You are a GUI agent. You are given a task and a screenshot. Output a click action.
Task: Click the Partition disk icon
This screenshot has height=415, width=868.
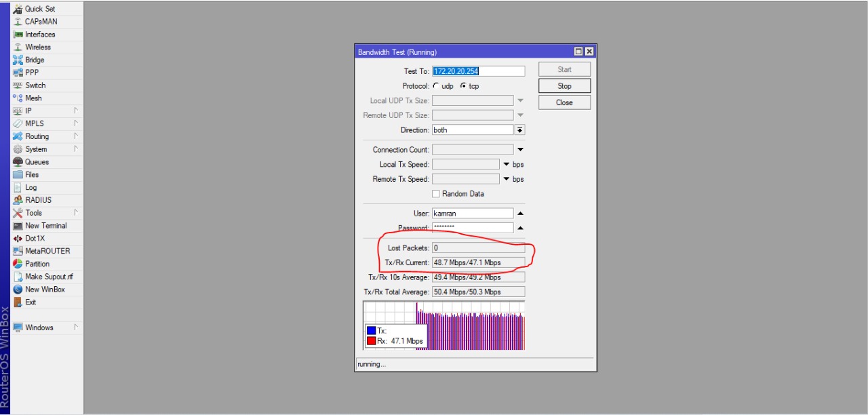point(18,264)
